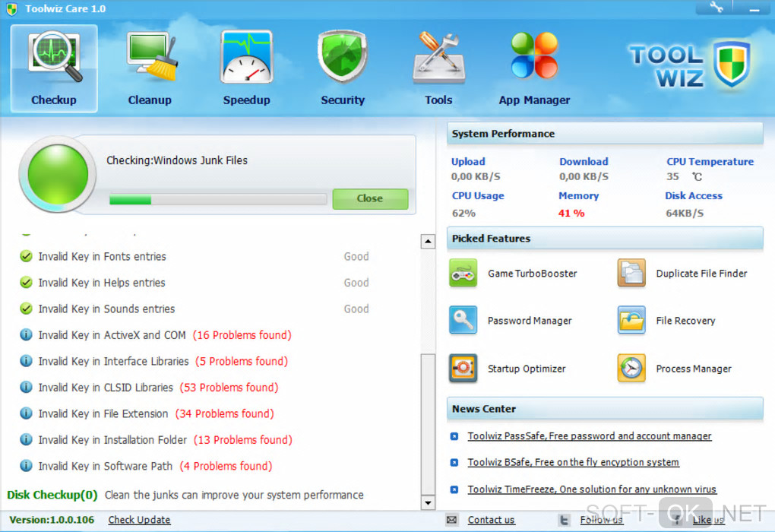Click green check icon for Fonts entries
This screenshot has width=775, height=532.
26,256
